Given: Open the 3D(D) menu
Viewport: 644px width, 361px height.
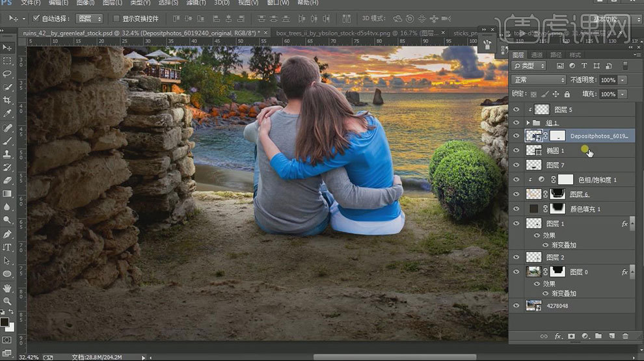Looking at the screenshot, I should (x=222, y=3).
